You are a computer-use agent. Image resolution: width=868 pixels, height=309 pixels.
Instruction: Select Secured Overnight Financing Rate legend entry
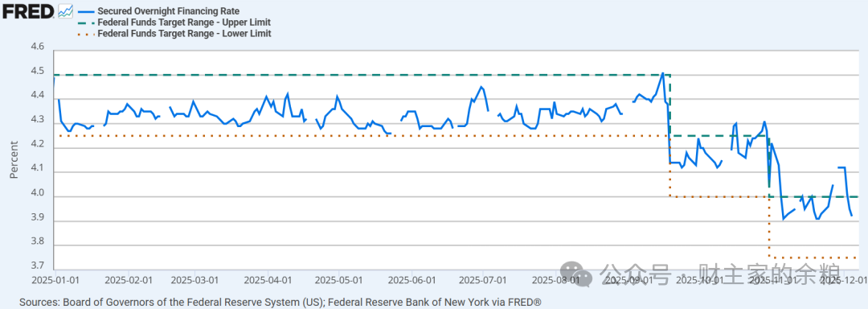pyautogui.click(x=168, y=11)
